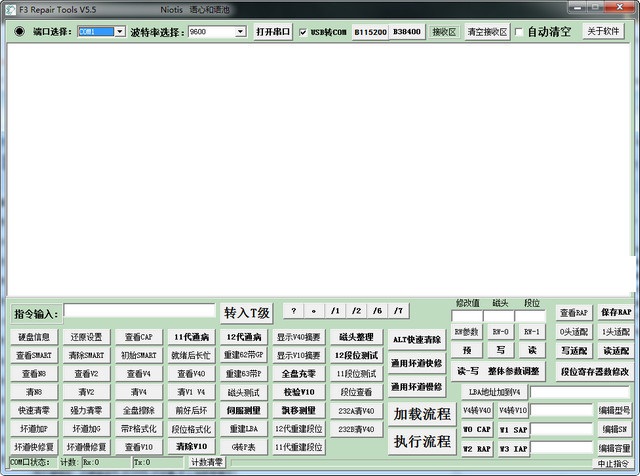Click the 全盘充零 button
640x476 pixels.
299,374
